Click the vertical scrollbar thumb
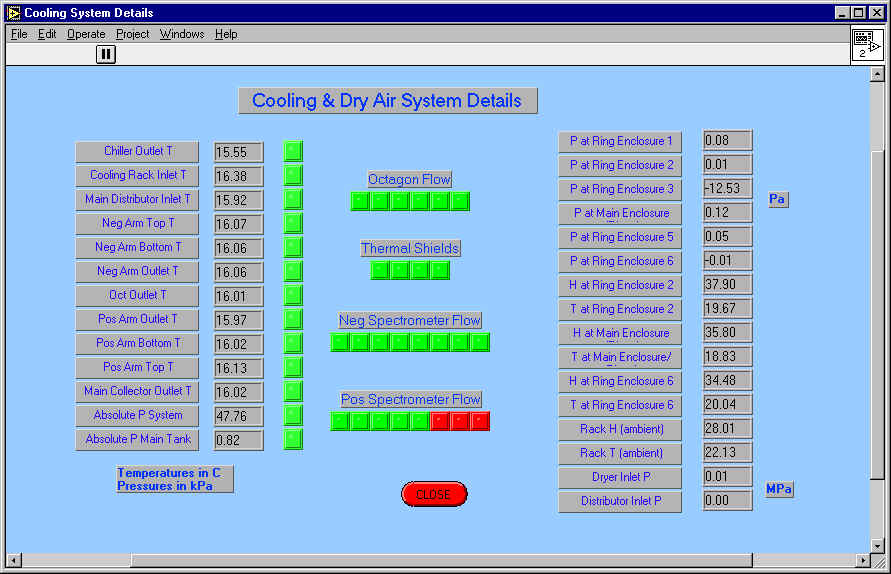Viewport: 891px width, 574px height. (877, 314)
